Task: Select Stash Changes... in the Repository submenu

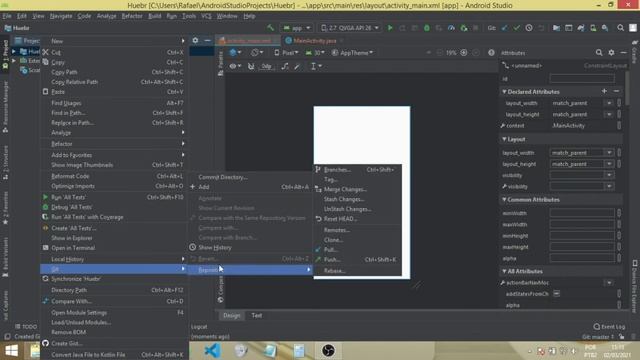Action: [x=358, y=199]
